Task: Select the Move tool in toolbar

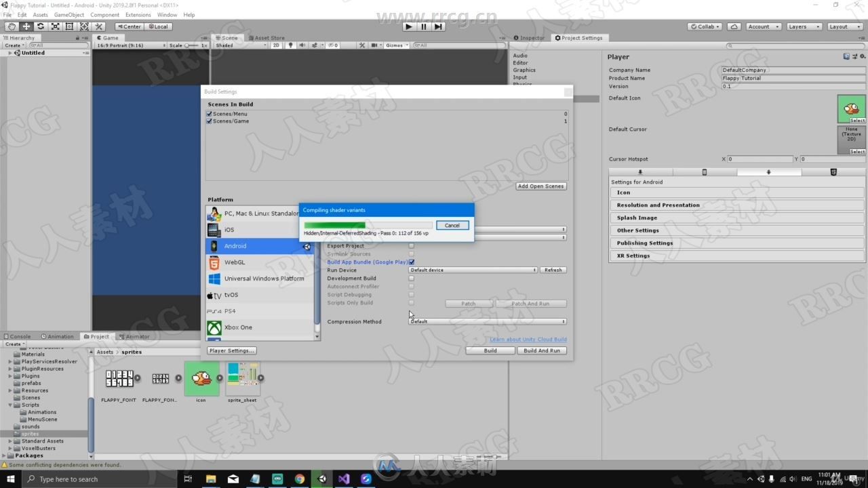Action: click(26, 26)
